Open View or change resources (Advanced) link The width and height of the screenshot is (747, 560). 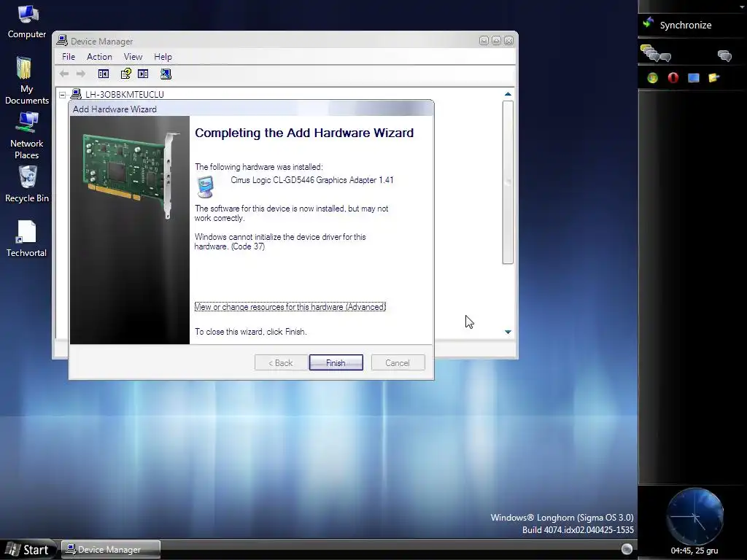290,307
